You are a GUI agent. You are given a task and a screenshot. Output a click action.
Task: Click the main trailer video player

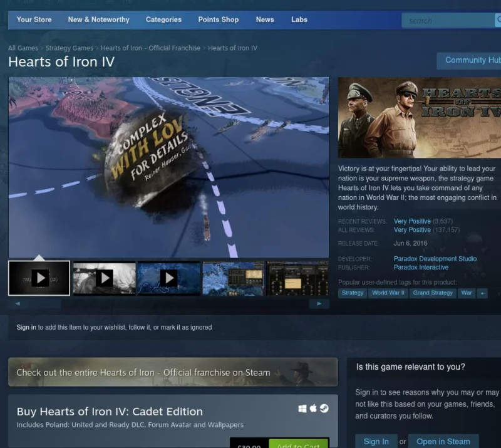[168, 167]
